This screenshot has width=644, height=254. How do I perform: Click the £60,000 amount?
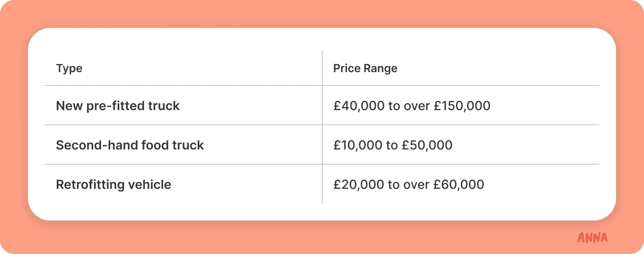coord(459,185)
